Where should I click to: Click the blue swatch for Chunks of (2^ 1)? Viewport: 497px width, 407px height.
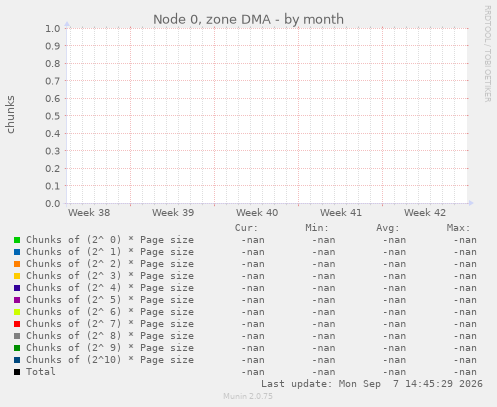click(17, 252)
